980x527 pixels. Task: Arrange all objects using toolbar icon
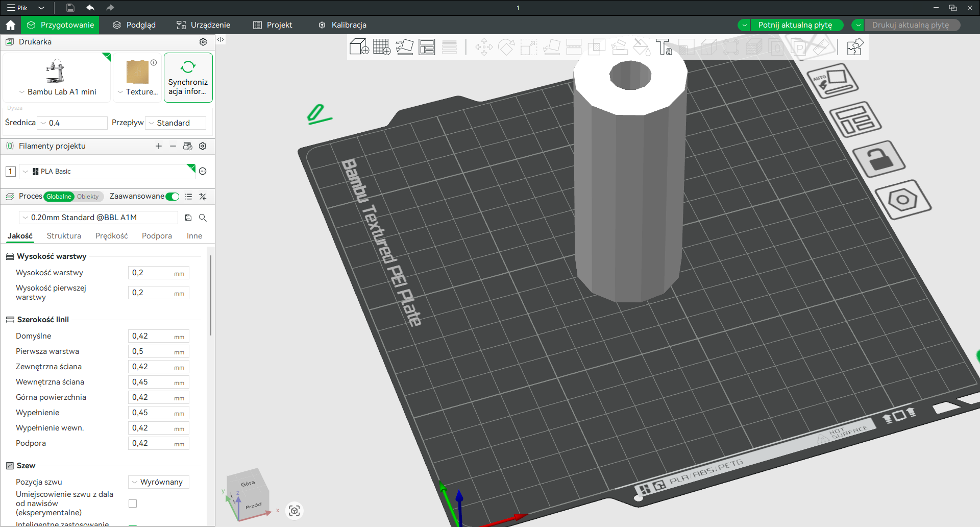(x=427, y=47)
